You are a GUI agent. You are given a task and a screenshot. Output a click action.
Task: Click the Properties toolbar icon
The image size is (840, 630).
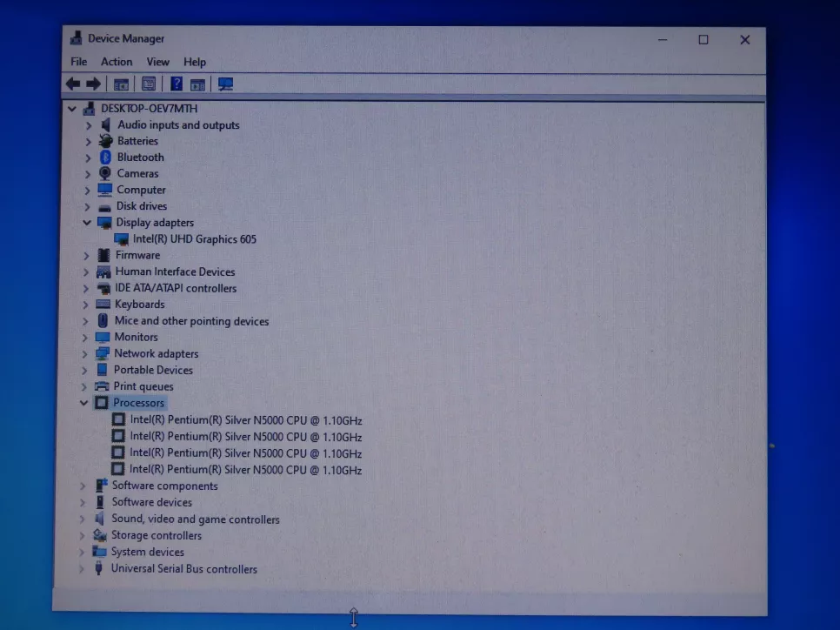[x=149, y=84]
